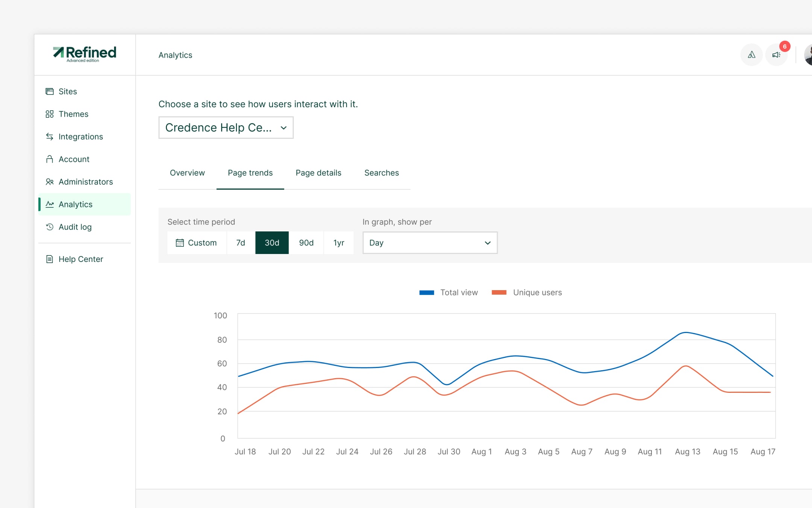This screenshot has height=508, width=812.
Task: Expand the Day graph interval dropdown
Action: coord(429,243)
